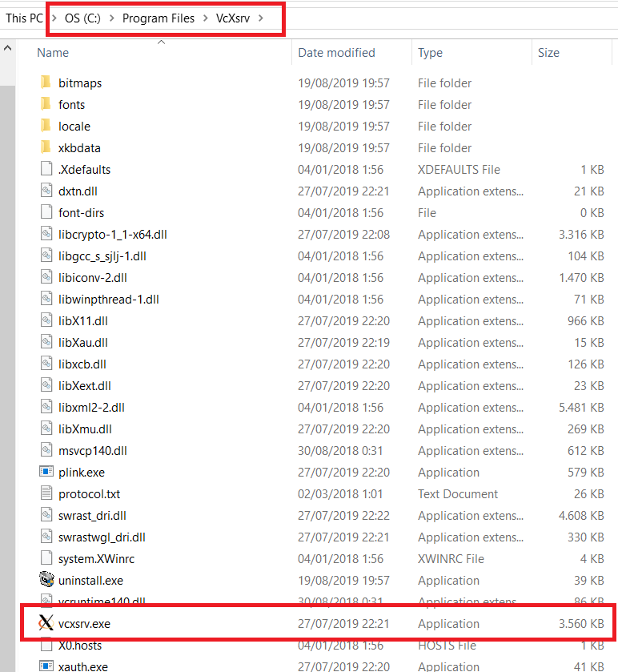The image size is (618, 672).
Task: Click the libXmu.dll icon
Action: [x=46, y=428]
